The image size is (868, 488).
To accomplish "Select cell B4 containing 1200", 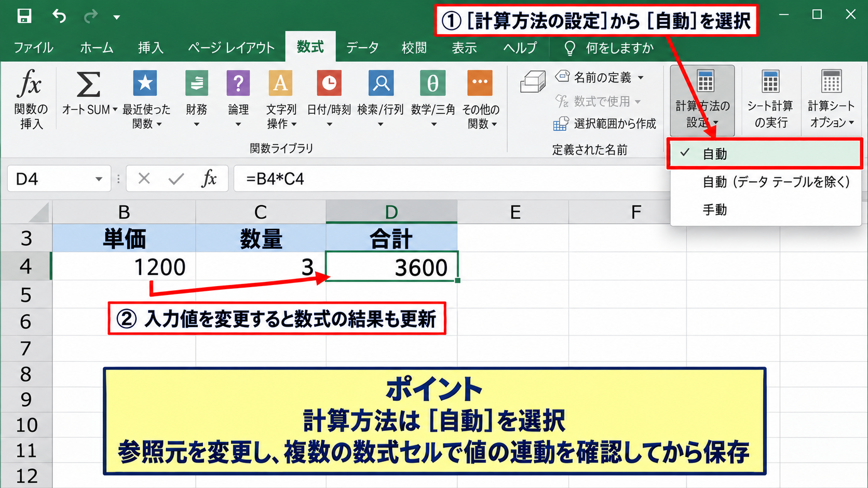I will coord(124,266).
